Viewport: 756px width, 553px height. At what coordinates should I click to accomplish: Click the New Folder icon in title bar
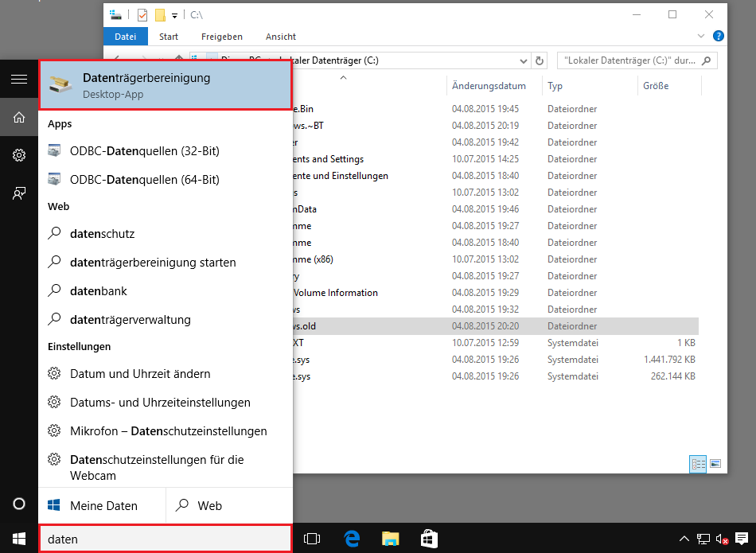click(160, 15)
